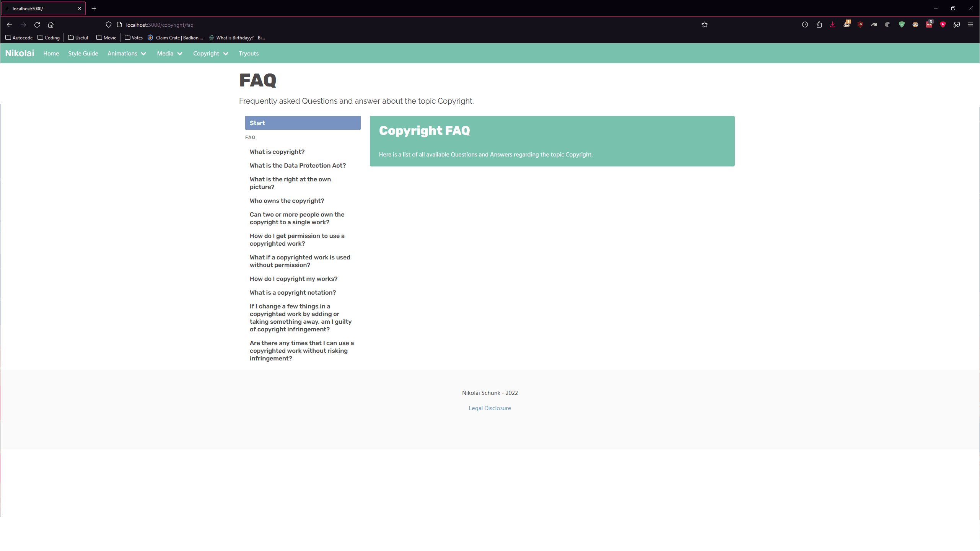Viewport: 980px width, 551px height.
Task: Select Who owns the copyright question
Action: [x=287, y=201]
